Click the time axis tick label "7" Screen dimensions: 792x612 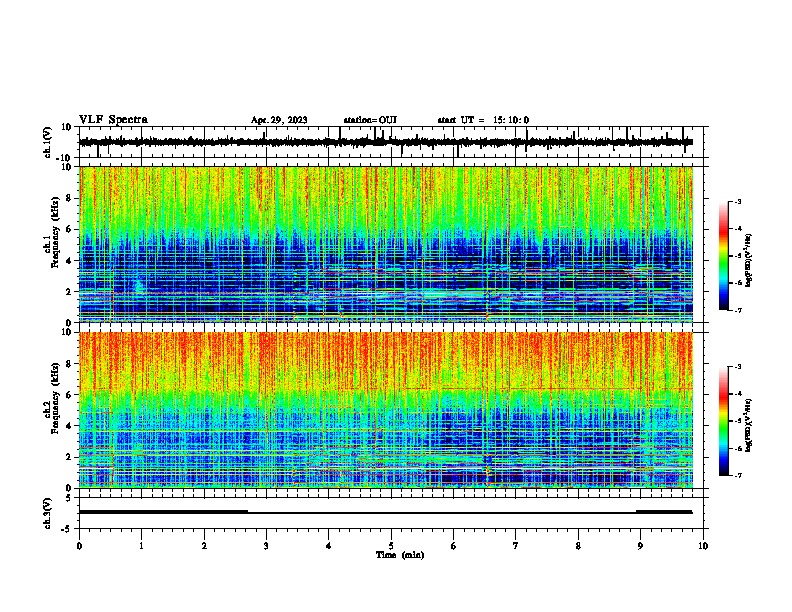point(516,546)
